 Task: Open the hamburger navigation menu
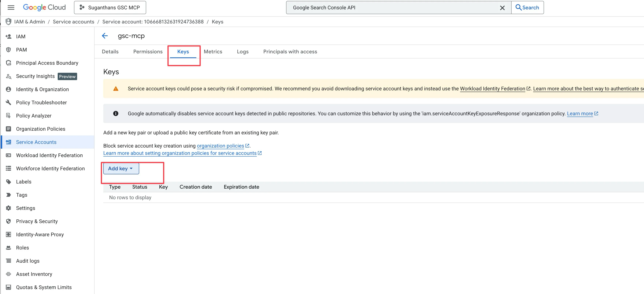click(x=11, y=8)
